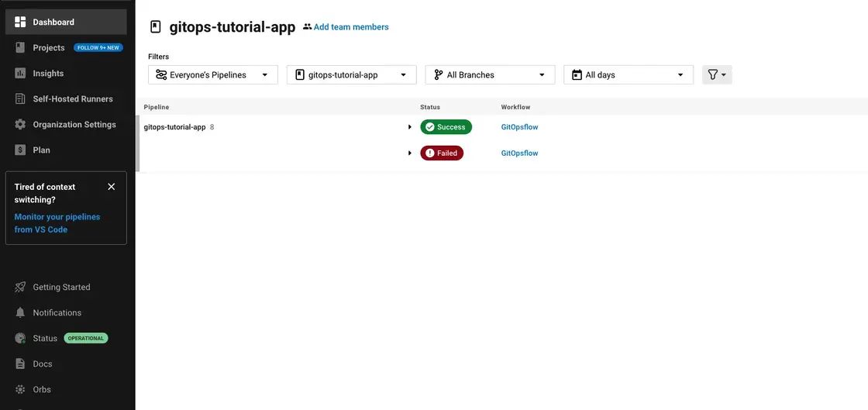Open the Everyone's Pipelines dropdown
Screen dimensions: 868x410
click(212, 74)
